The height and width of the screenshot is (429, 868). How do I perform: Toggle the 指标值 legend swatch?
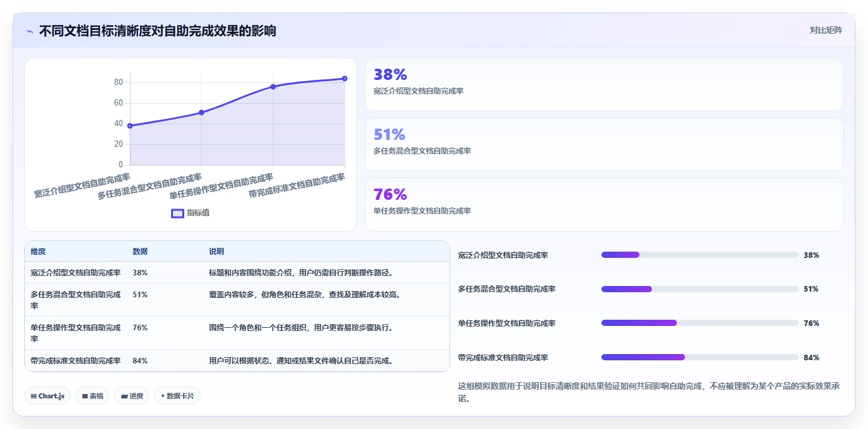tap(177, 213)
